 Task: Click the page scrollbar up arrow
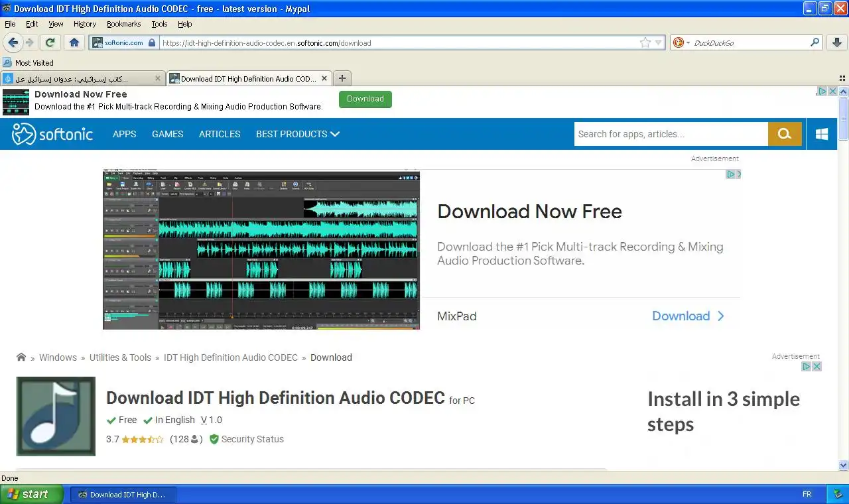[x=844, y=92]
